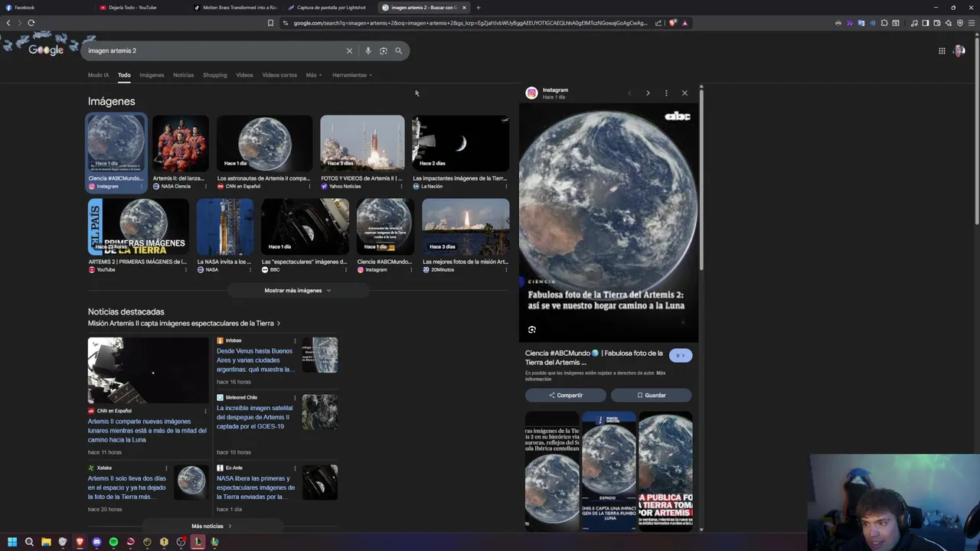Switch to the 'Videos cortos' tab
Viewport: 980px width, 551px height.
tap(279, 75)
